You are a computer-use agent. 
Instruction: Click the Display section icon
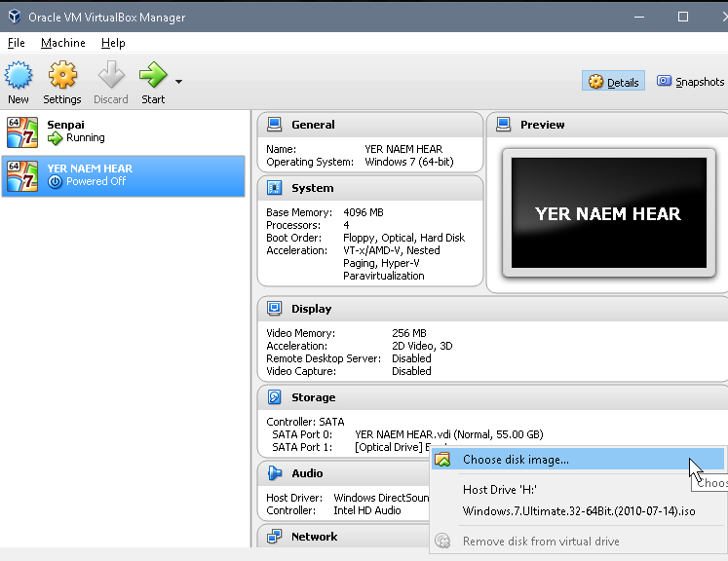click(275, 309)
